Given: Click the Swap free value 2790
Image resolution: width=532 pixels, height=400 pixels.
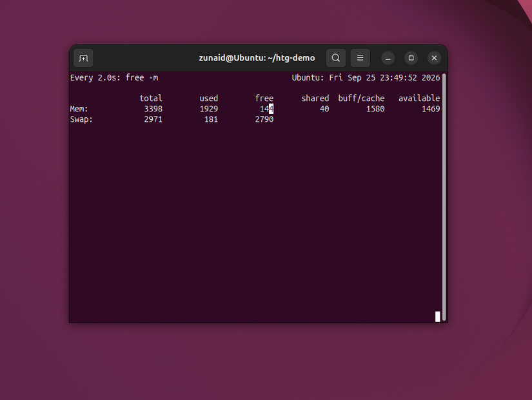Looking at the screenshot, I should [x=264, y=119].
